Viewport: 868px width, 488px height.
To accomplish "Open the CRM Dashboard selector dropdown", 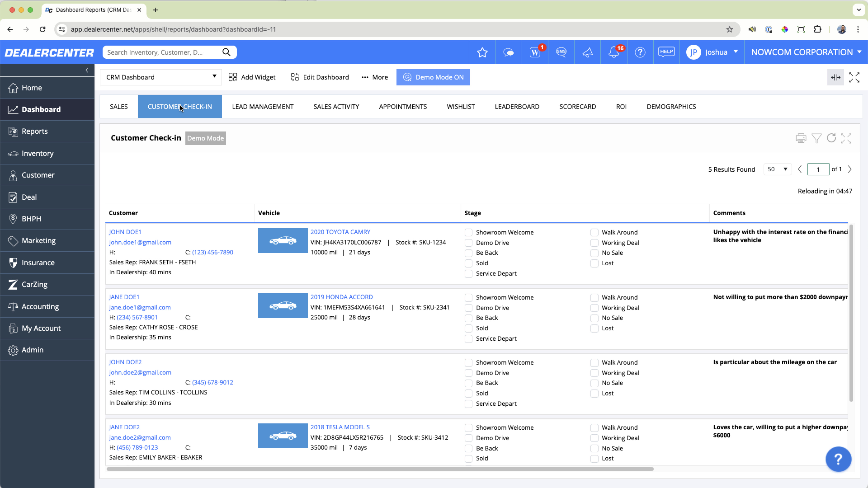I will tap(160, 77).
